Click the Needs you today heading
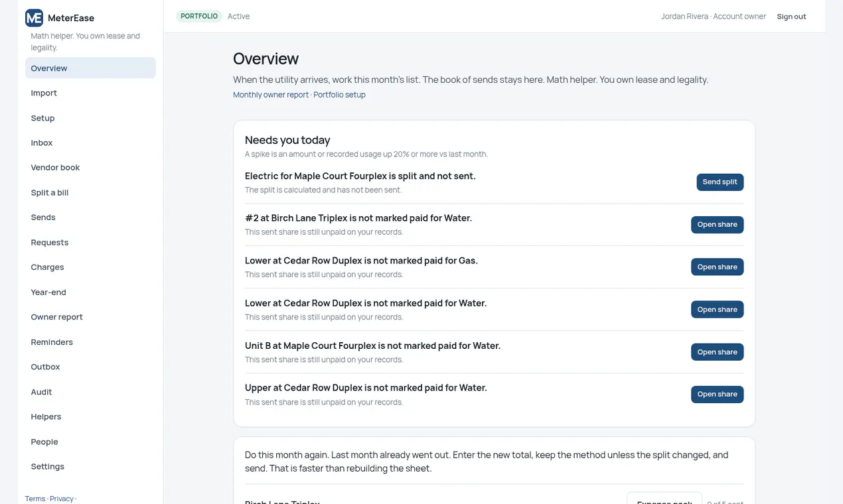This screenshot has height=504, width=843. 287,140
